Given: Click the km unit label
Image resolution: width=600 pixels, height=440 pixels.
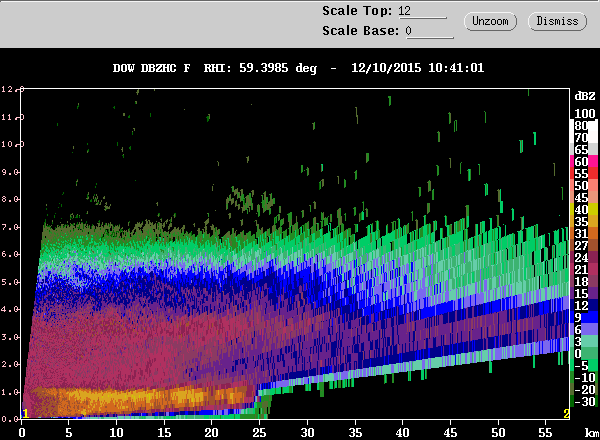Looking at the screenshot, I should pyautogui.click(x=592, y=433).
